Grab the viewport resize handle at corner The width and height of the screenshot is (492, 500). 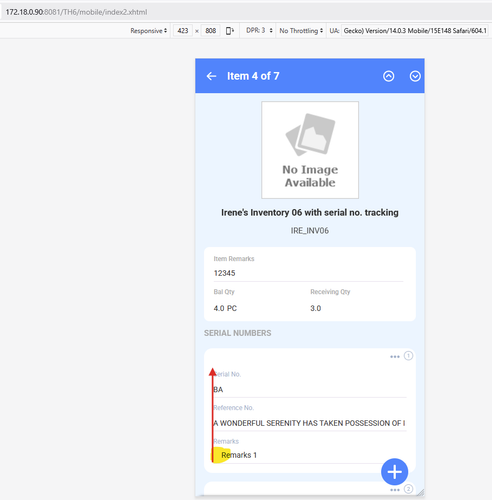pyautogui.click(x=421, y=492)
